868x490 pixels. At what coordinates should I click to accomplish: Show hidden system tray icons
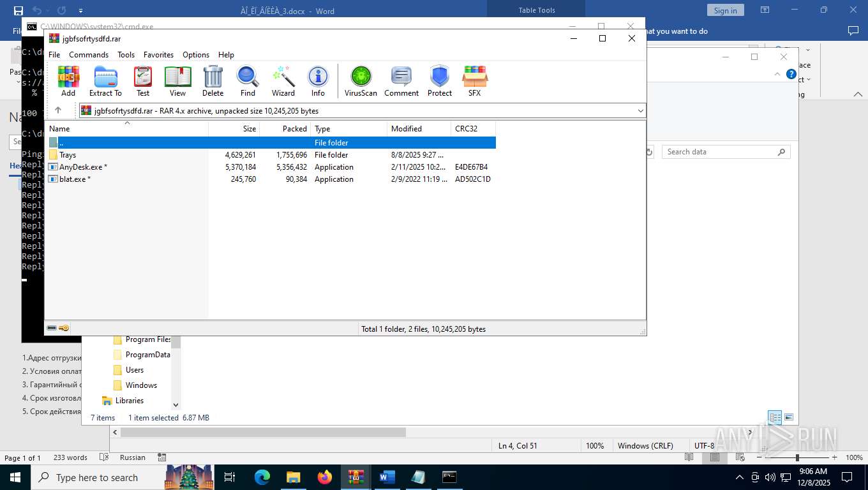pyautogui.click(x=740, y=477)
